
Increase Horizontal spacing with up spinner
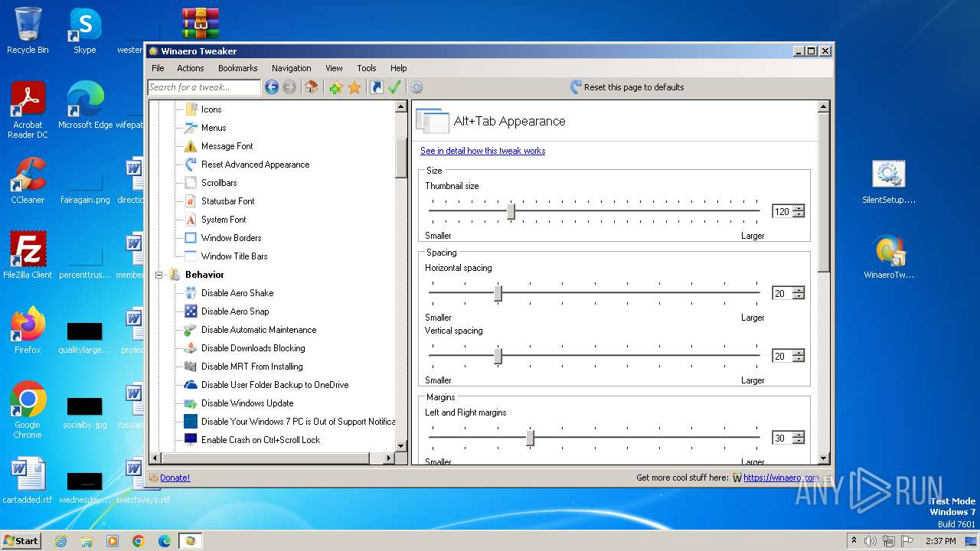(x=799, y=290)
